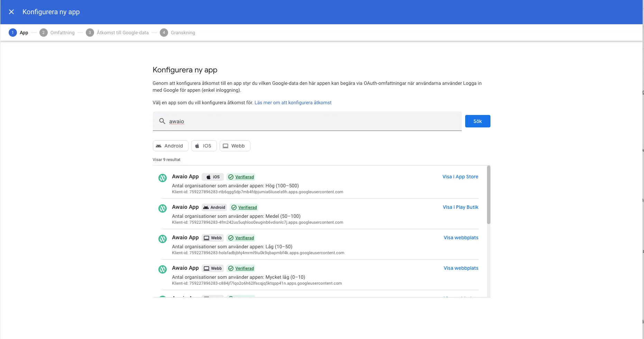Click the Android platform badge in second result
The height and width of the screenshot is (339, 644).
point(214,207)
